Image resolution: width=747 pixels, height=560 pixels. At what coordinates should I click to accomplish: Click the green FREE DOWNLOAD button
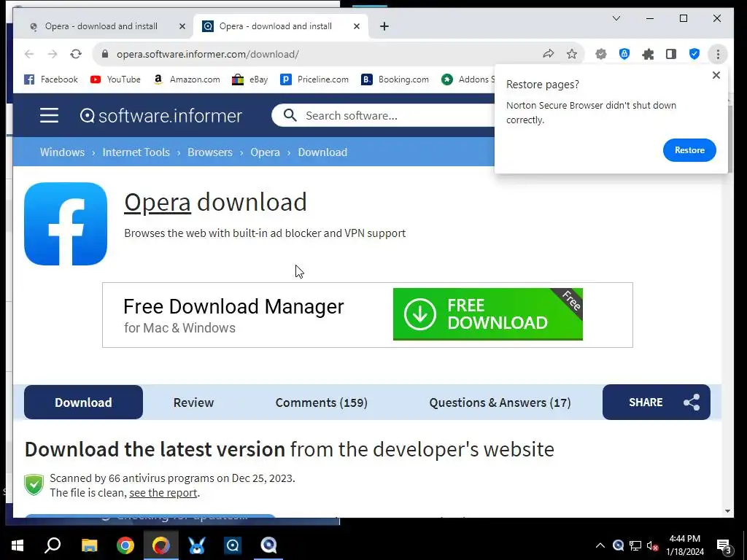[x=488, y=314]
